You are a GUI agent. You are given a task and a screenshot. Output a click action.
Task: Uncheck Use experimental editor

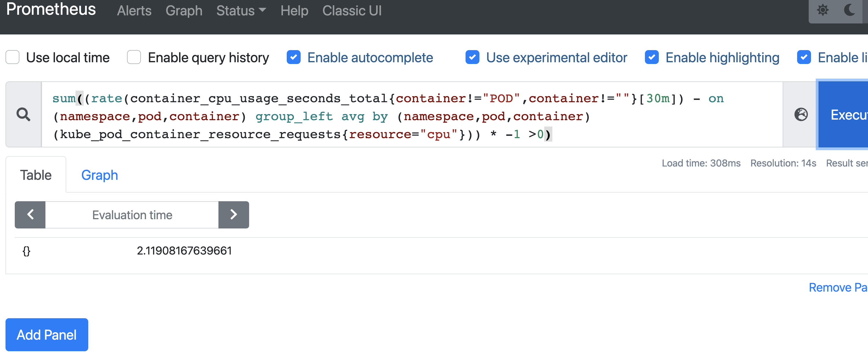click(x=472, y=57)
